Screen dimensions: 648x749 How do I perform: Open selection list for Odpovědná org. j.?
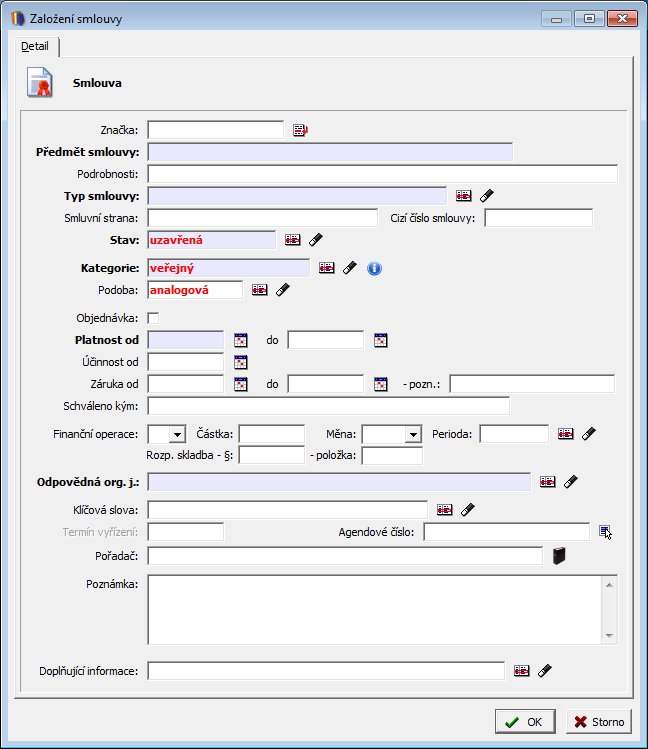pyautogui.click(x=548, y=482)
